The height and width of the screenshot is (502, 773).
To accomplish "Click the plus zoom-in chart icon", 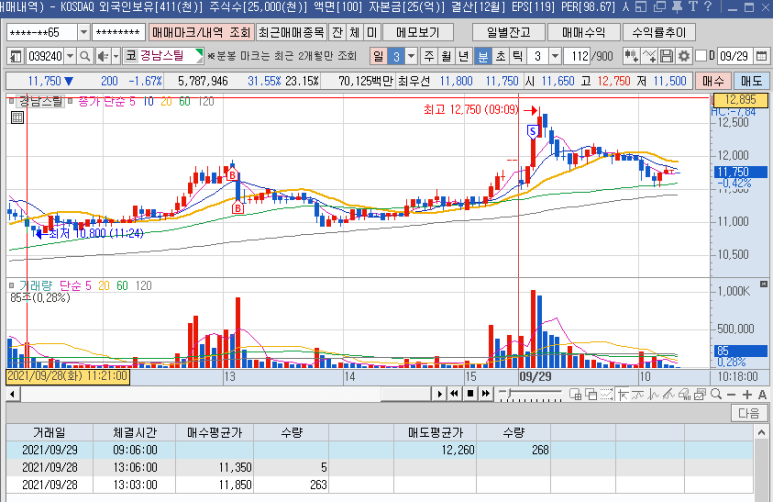I will tap(747, 394).
